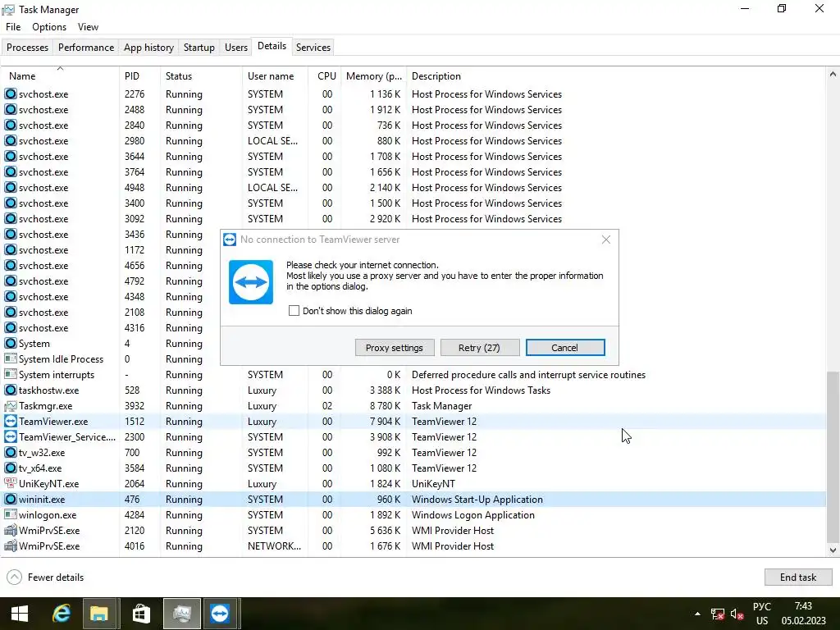The image size is (840, 630).
Task: Cancel the TeamViewer connection dialog
Action: (x=565, y=348)
